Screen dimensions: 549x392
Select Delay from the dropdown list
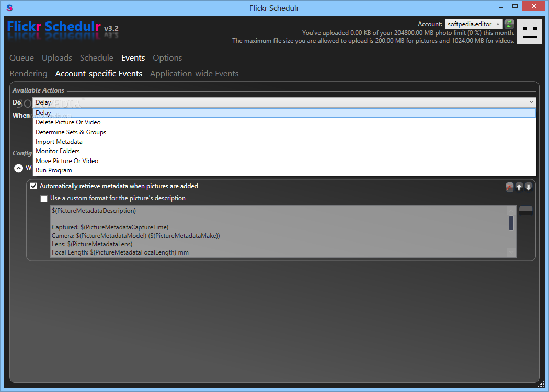[x=284, y=113]
